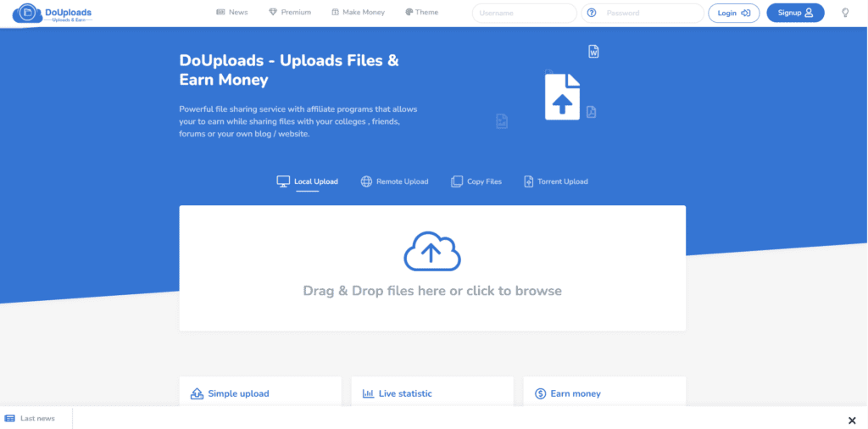Click the Live statistic chart icon
The width and height of the screenshot is (868, 429).
[368, 393]
